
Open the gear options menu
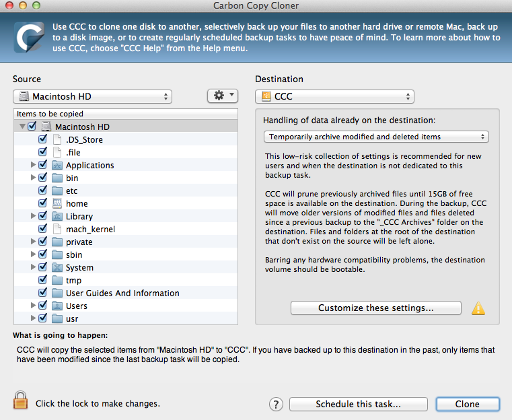pyautogui.click(x=223, y=96)
